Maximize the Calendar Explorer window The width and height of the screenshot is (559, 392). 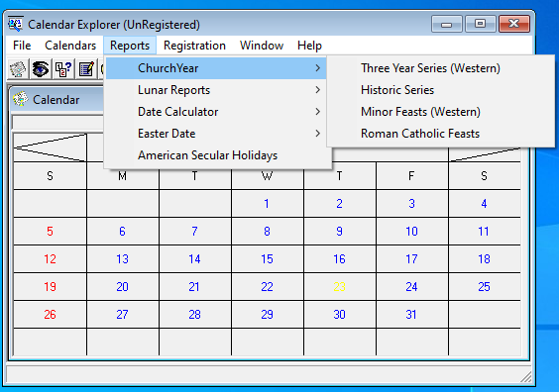[481, 24]
